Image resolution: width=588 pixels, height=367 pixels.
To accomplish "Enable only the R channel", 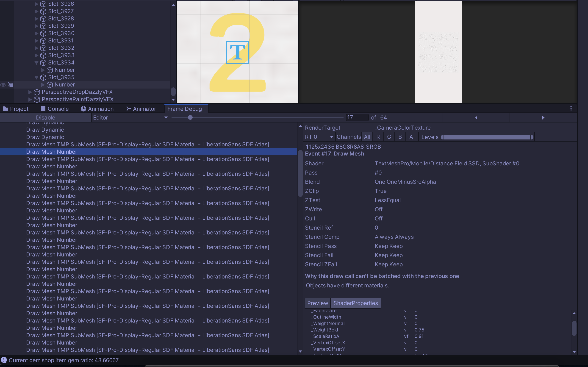I will pyautogui.click(x=378, y=137).
